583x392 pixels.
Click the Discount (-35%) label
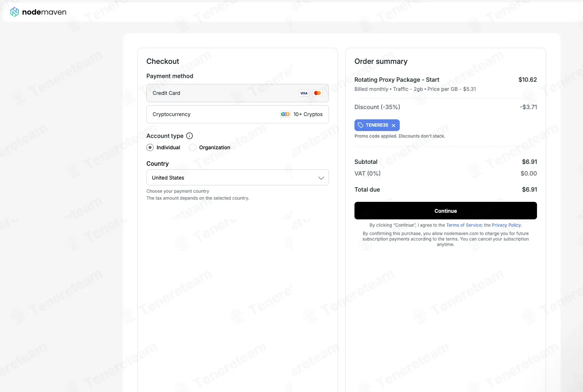(x=377, y=107)
